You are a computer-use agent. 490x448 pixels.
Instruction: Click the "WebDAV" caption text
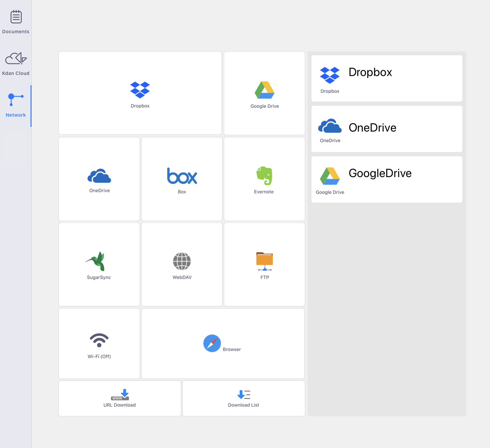coord(182,277)
